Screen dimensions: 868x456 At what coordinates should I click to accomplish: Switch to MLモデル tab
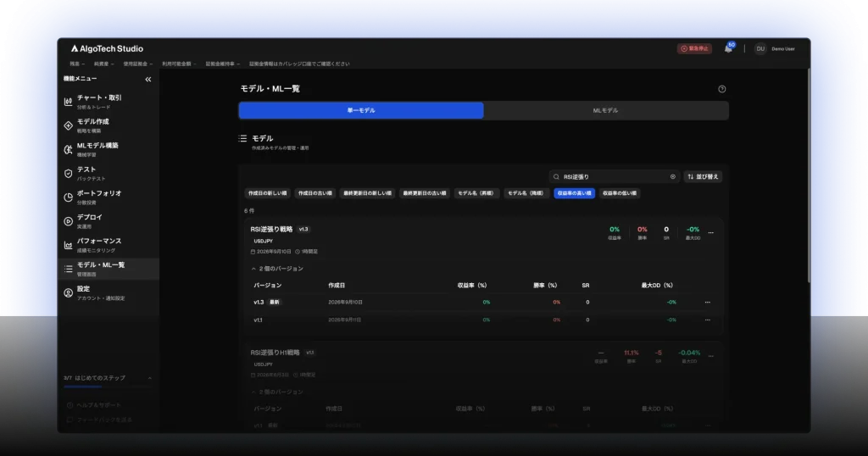point(605,111)
